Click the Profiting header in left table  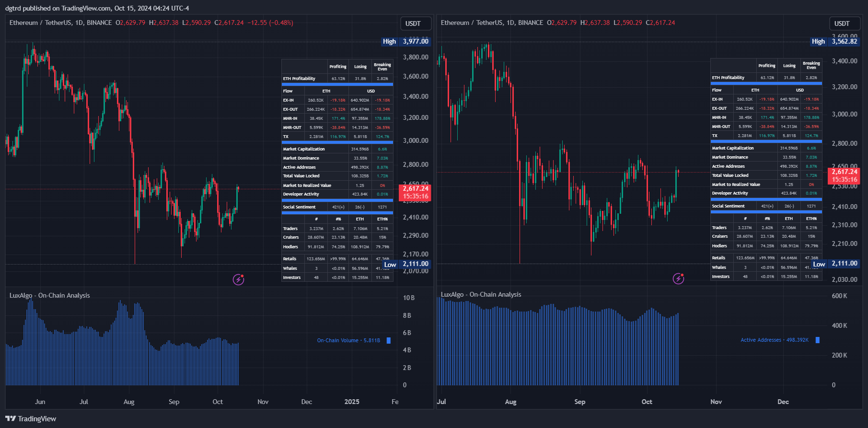[338, 67]
